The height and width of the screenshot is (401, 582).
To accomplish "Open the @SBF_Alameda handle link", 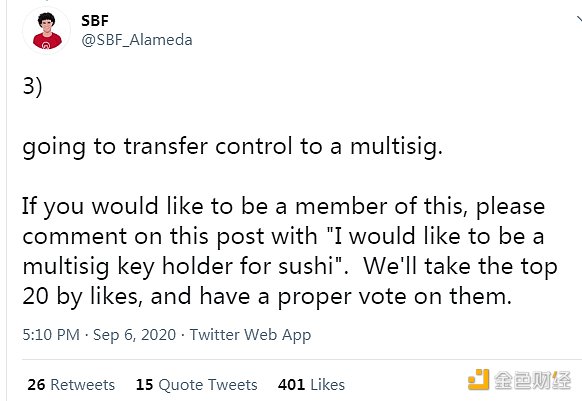I will pyautogui.click(x=137, y=40).
